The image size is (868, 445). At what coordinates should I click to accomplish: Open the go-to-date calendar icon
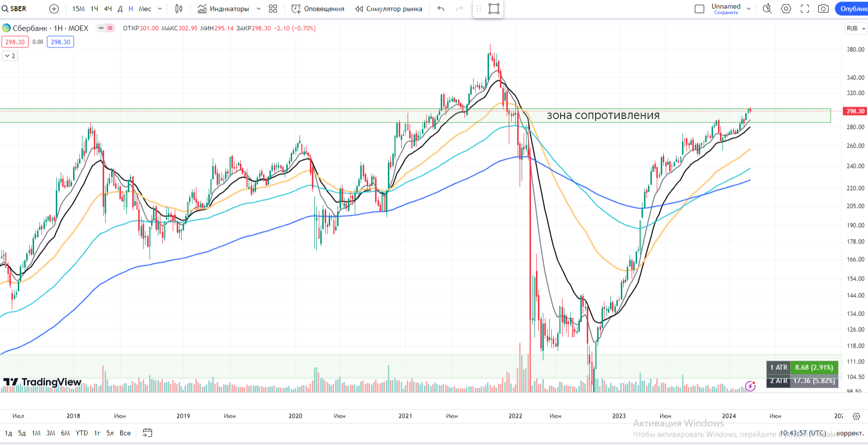(x=148, y=433)
